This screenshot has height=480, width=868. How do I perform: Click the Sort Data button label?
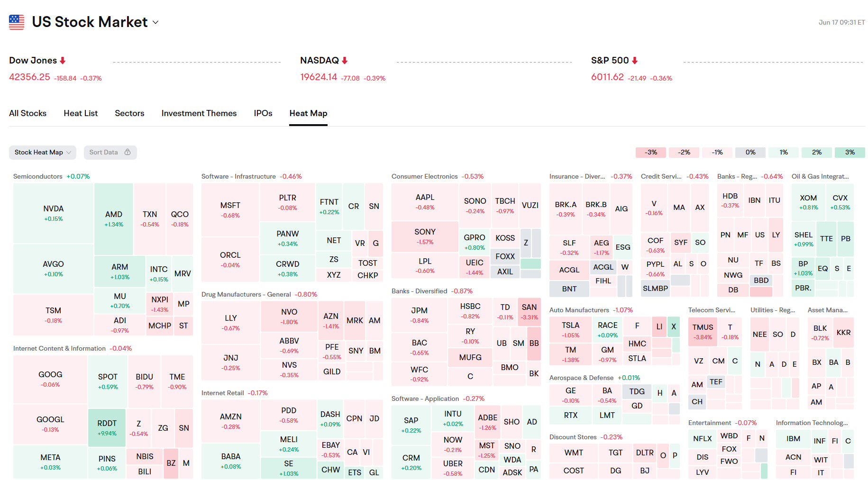tap(103, 152)
